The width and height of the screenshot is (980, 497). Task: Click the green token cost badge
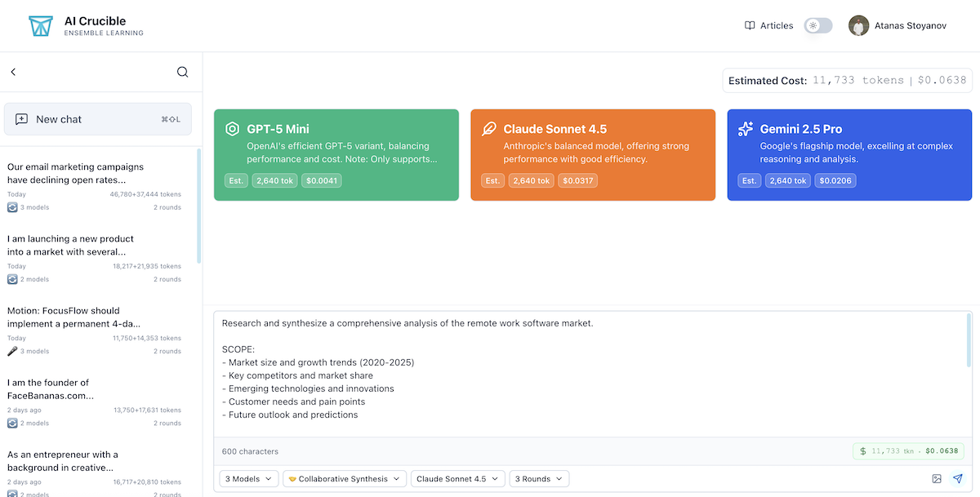[x=909, y=451]
